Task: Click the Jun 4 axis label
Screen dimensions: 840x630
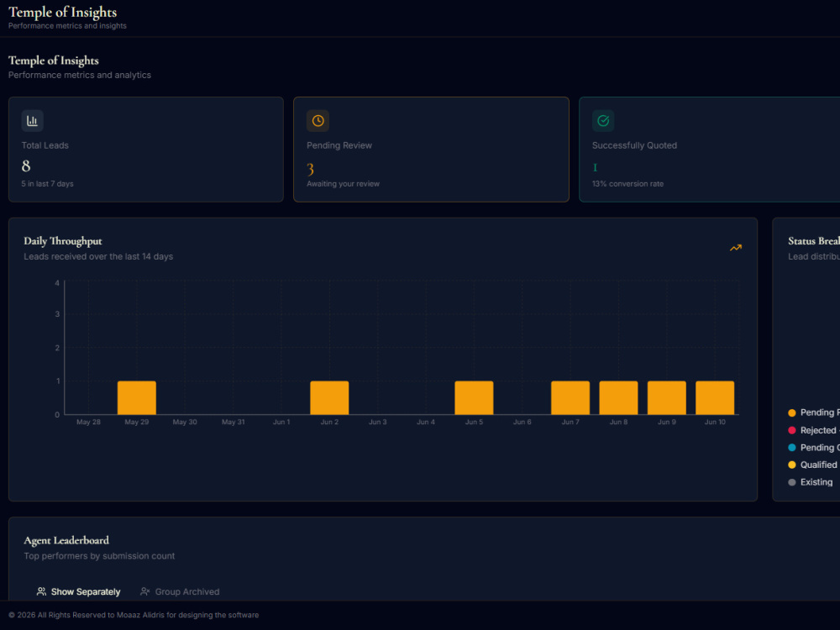Action: point(426,423)
